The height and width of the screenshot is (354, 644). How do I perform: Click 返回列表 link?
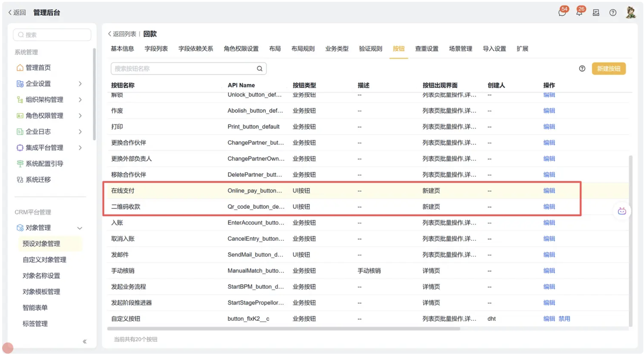coord(122,34)
